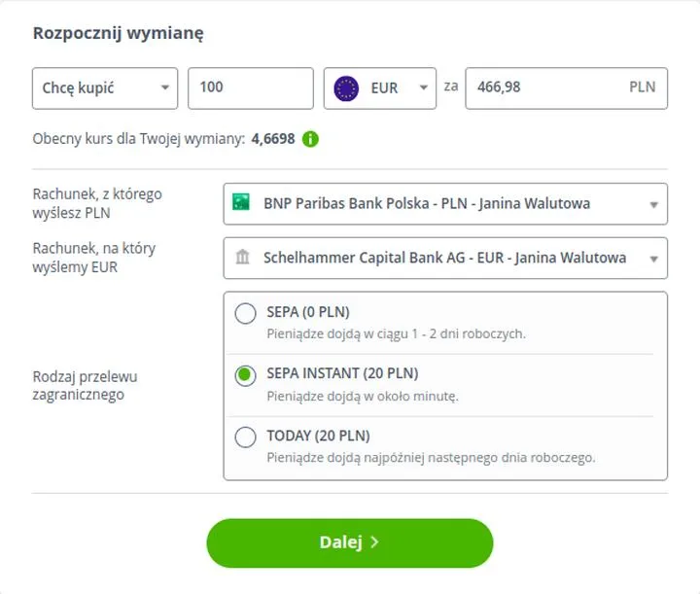Select the TODAY (20 PLN) transfer option
The width and height of the screenshot is (700, 594).
(x=246, y=437)
